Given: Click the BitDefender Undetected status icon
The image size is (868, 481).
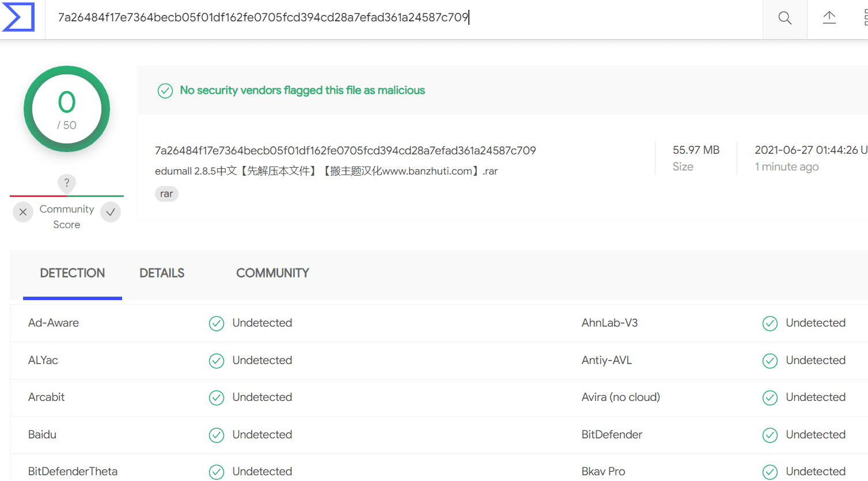Looking at the screenshot, I should (x=770, y=435).
